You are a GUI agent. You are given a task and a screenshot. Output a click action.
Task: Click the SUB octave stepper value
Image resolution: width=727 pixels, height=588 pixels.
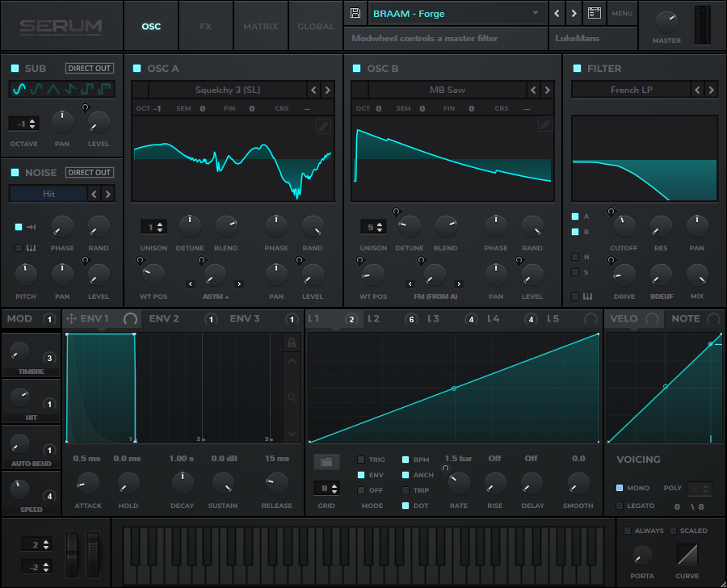[x=24, y=124]
